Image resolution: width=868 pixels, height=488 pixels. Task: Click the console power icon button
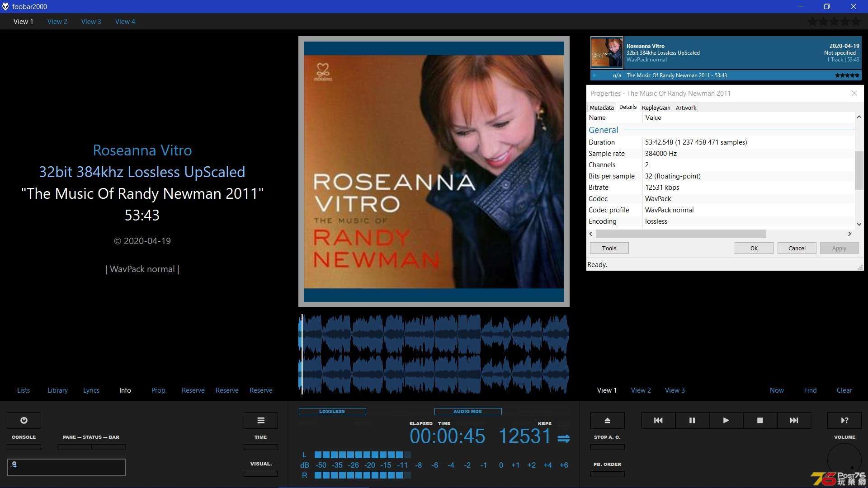click(24, 420)
